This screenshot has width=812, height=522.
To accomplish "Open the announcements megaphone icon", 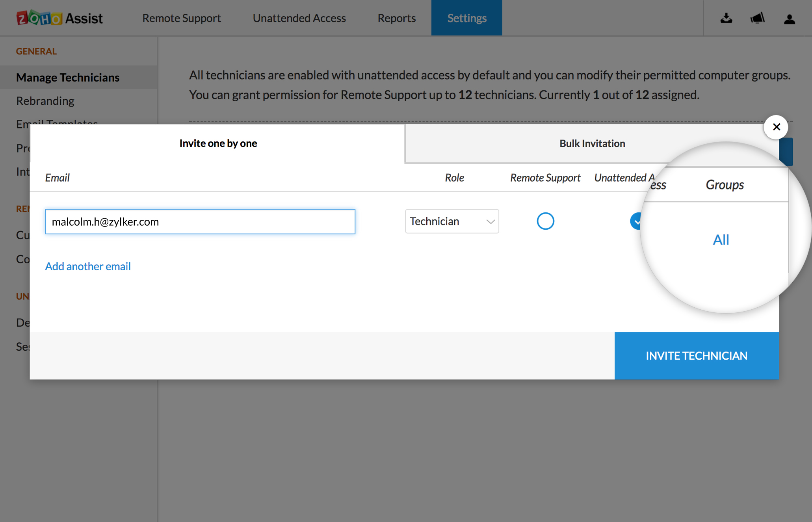I will [x=757, y=18].
